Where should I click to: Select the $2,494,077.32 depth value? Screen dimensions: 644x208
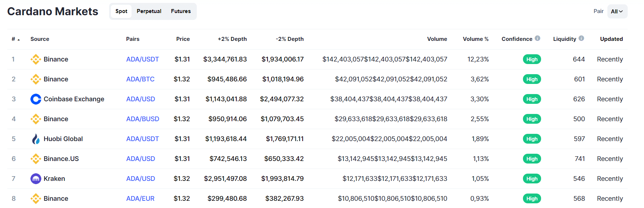282,99
